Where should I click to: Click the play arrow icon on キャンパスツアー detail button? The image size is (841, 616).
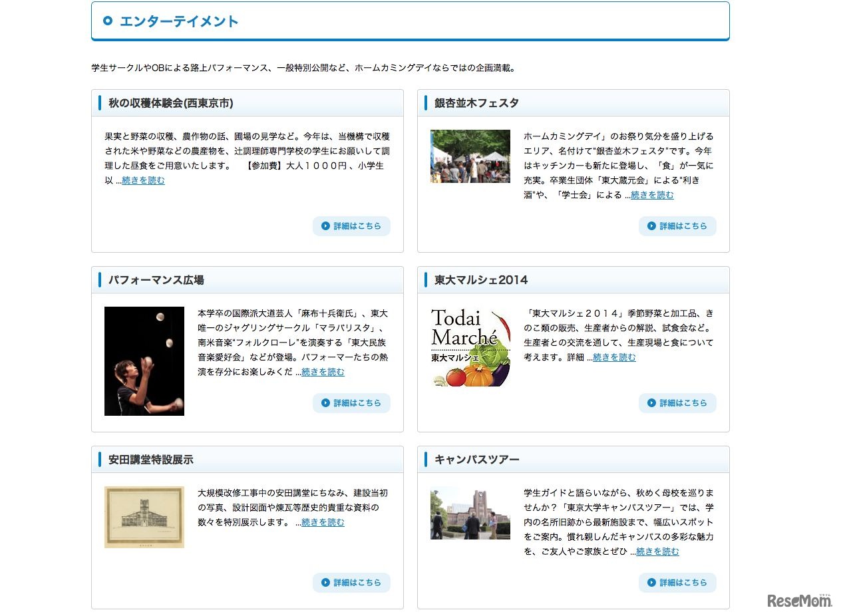pyautogui.click(x=650, y=583)
